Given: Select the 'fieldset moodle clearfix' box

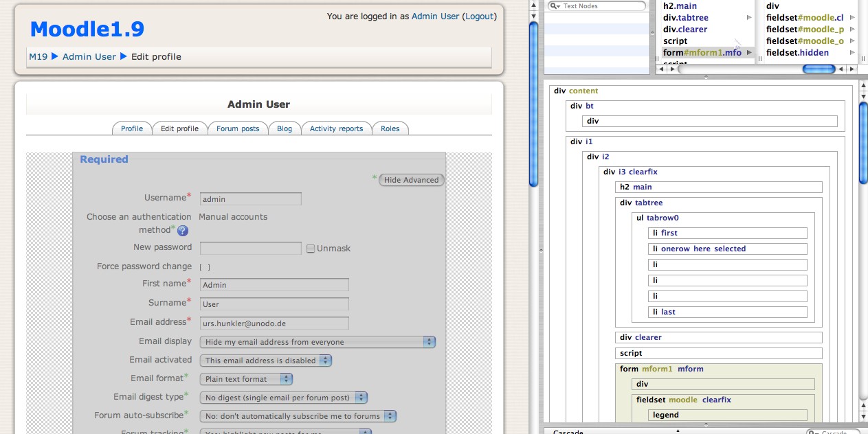Looking at the screenshot, I should tap(684, 400).
